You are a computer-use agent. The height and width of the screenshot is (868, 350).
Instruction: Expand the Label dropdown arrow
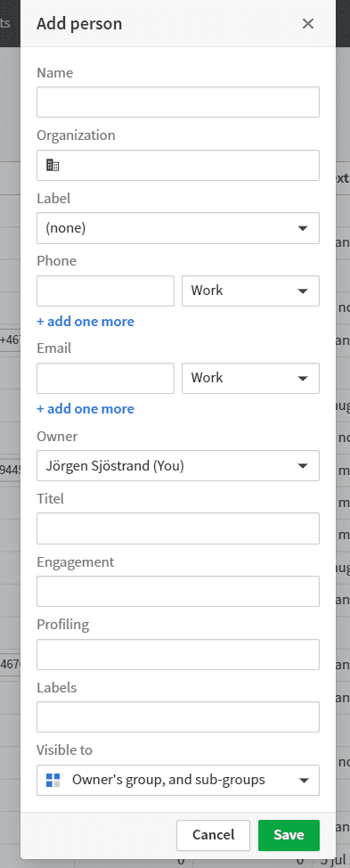pos(303,228)
